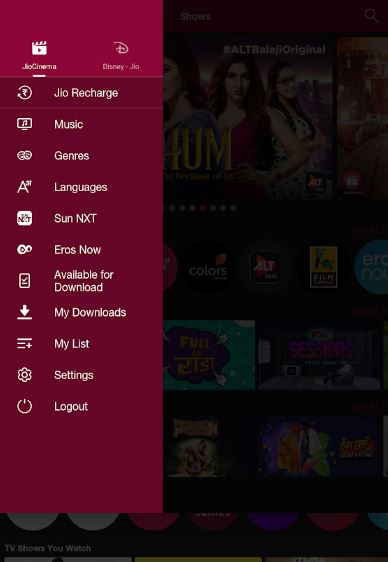
Task: Go to My List entry
Action: (x=72, y=344)
